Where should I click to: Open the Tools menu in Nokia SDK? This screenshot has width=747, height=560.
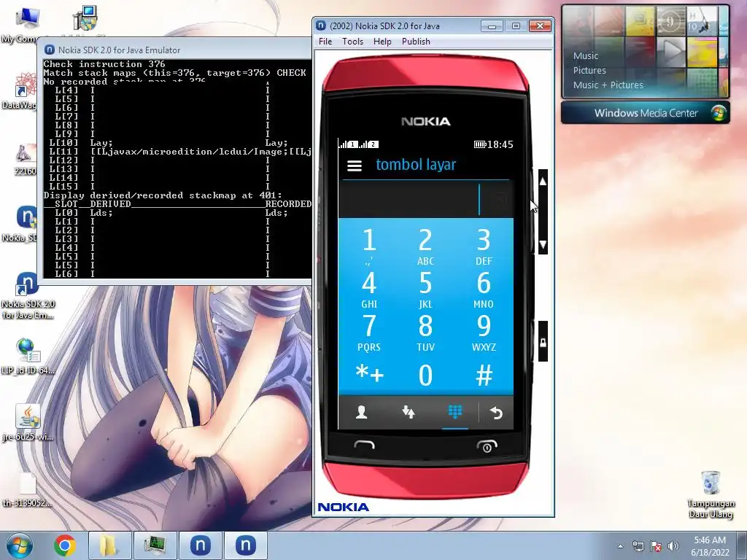[352, 42]
